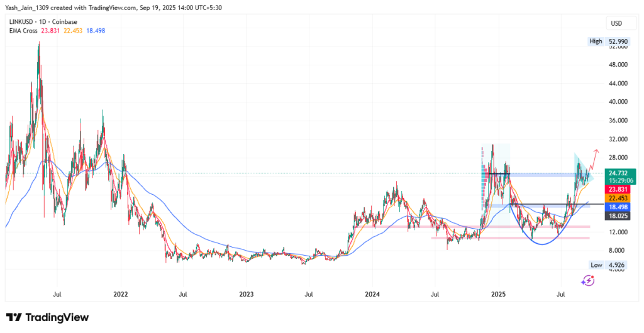Image resolution: width=644 pixels, height=333 pixels.
Task: Click the TradingView logo at the bottom
Action: [x=48, y=317]
